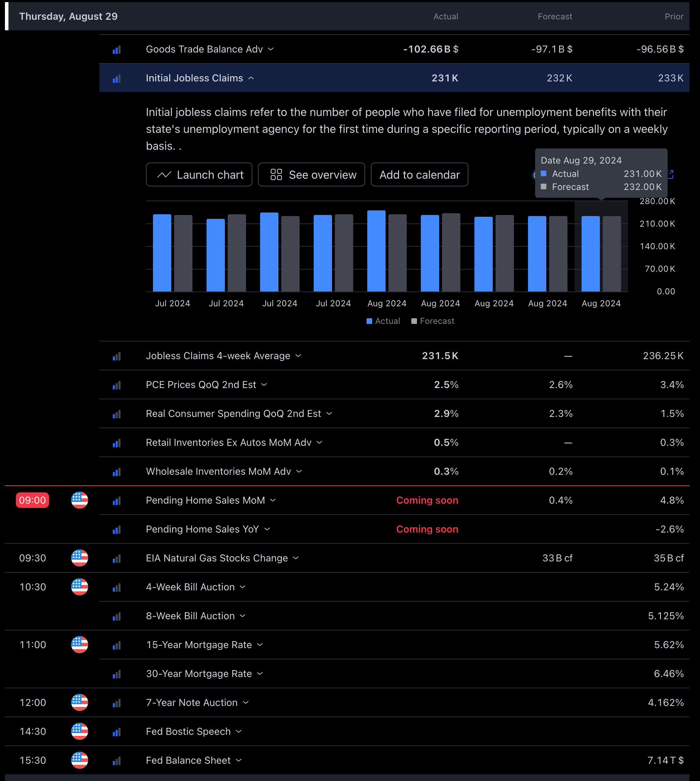Click importance bars icon beside Goods Trade Balance

click(x=117, y=50)
